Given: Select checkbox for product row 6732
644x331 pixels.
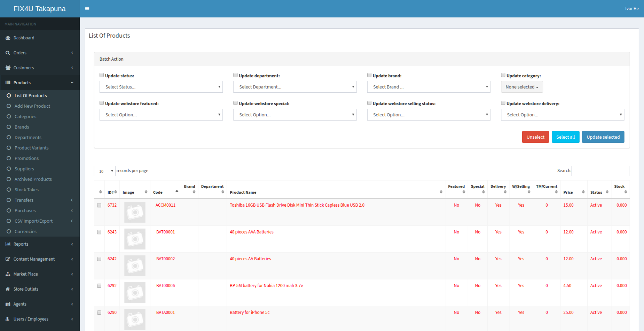Looking at the screenshot, I should (x=99, y=206).
